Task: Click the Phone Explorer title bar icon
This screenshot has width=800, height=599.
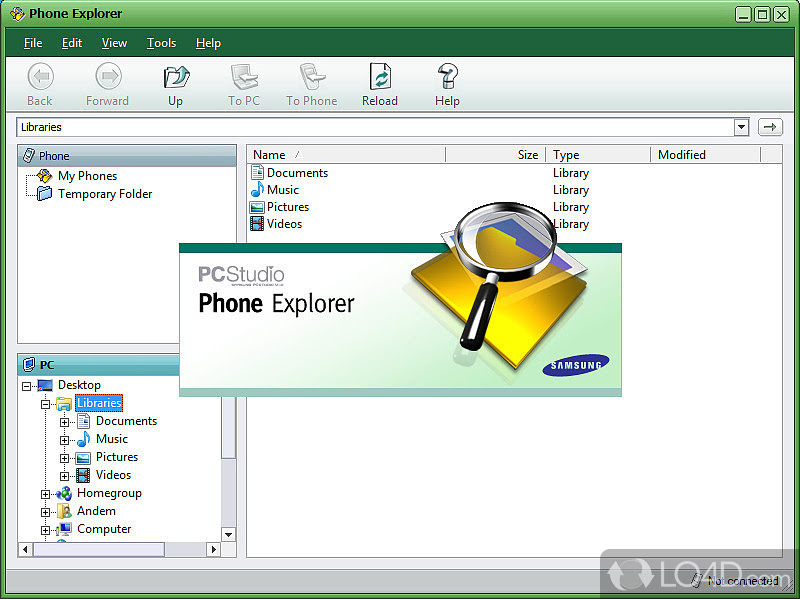Action: click(17, 14)
